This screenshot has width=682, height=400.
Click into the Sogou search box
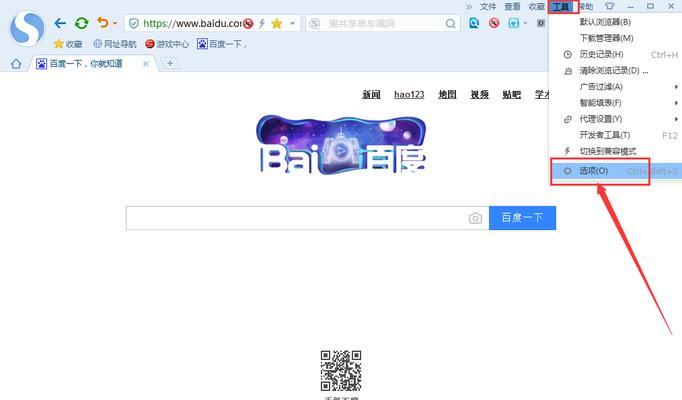click(x=383, y=23)
